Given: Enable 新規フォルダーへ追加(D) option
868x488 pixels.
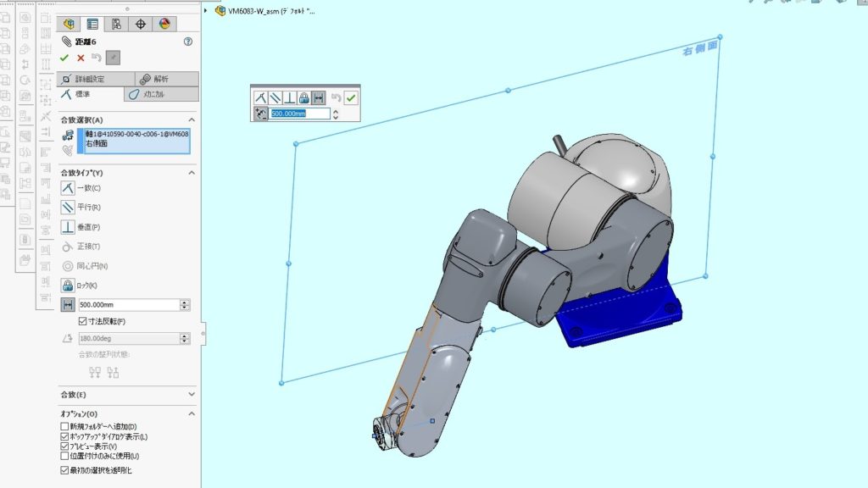Looking at the screenshot, I should coord(64,426).
